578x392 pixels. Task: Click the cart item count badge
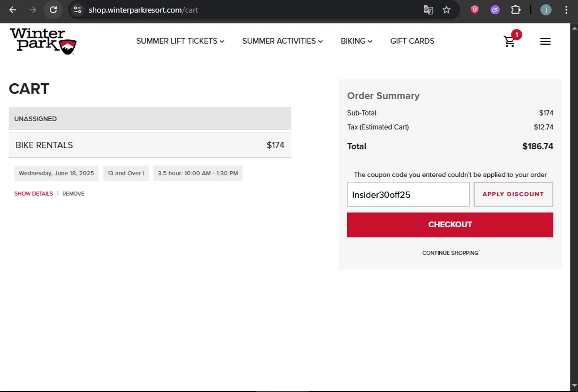pos(516,35)
